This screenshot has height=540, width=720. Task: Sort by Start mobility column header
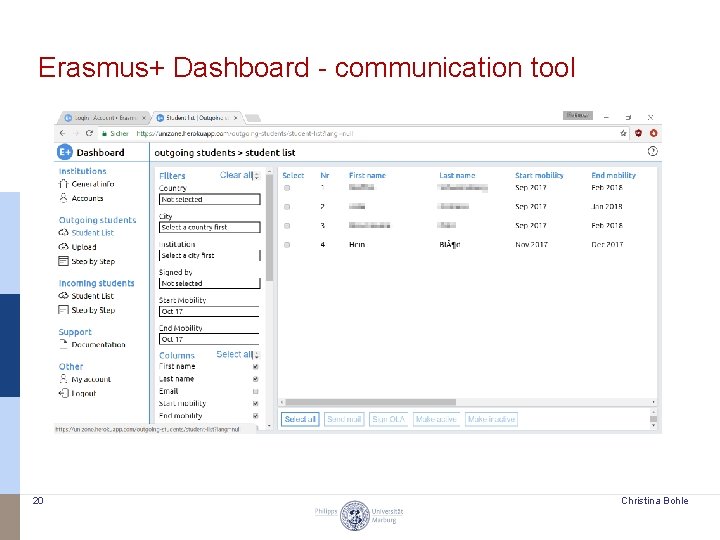[539, 175]
